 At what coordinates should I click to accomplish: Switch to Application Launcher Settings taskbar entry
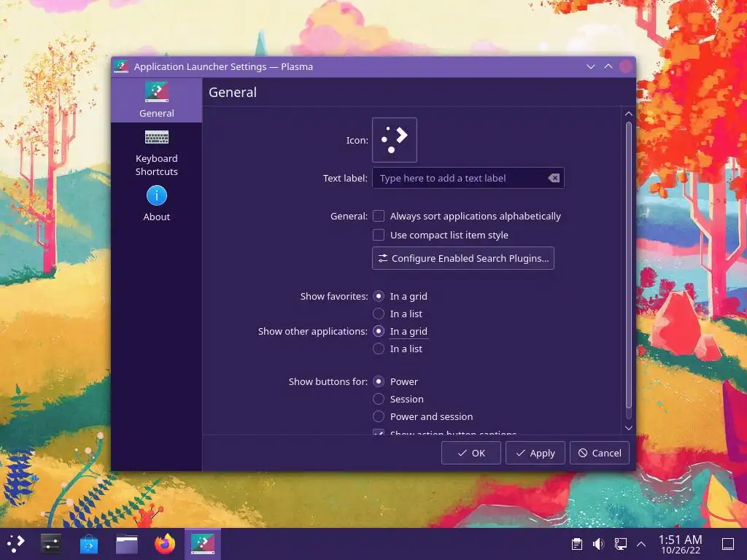pyautogui.click(x=203, y=544)
